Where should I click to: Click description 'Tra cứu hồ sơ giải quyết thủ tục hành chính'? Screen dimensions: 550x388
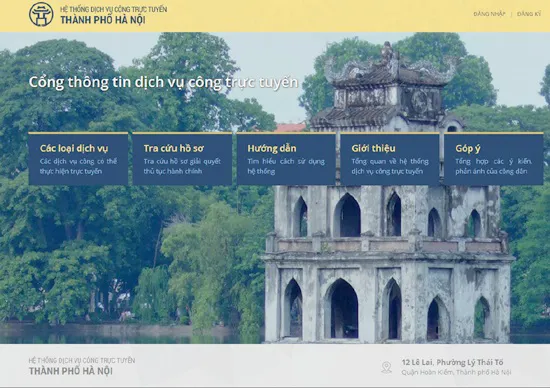click(182, 166)
